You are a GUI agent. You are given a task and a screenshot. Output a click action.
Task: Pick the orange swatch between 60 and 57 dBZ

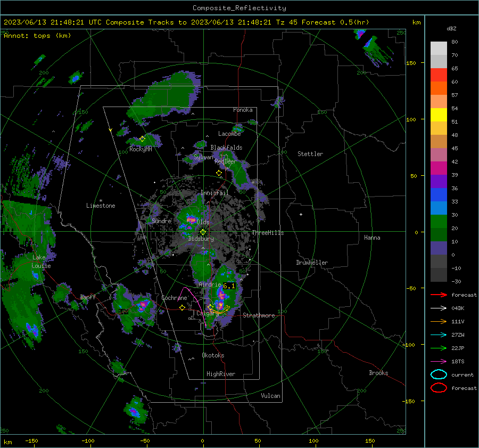pyautogui.click(x=439, y=88)
